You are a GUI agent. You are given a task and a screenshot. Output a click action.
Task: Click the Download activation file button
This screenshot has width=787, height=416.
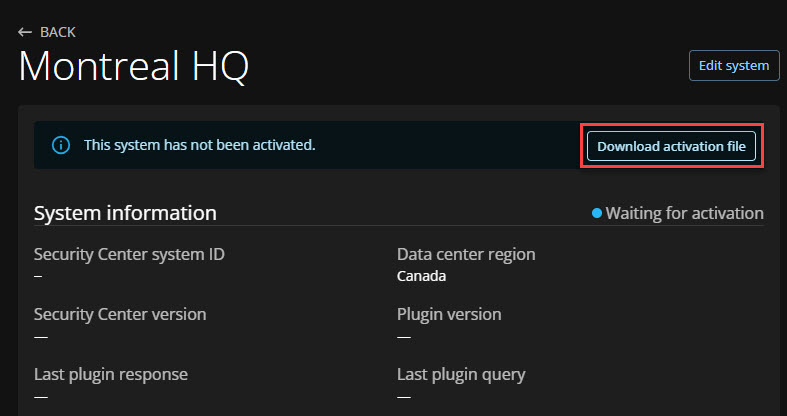click(672, 146)
